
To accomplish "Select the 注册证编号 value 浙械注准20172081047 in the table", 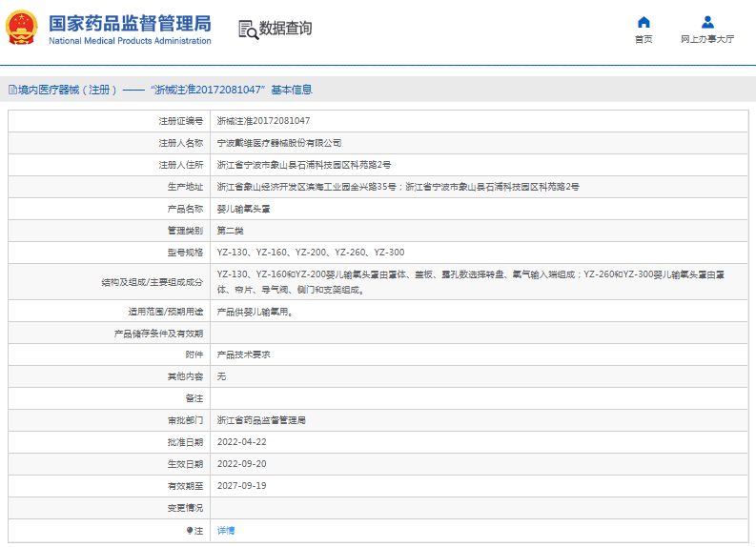I will (263, 121).
